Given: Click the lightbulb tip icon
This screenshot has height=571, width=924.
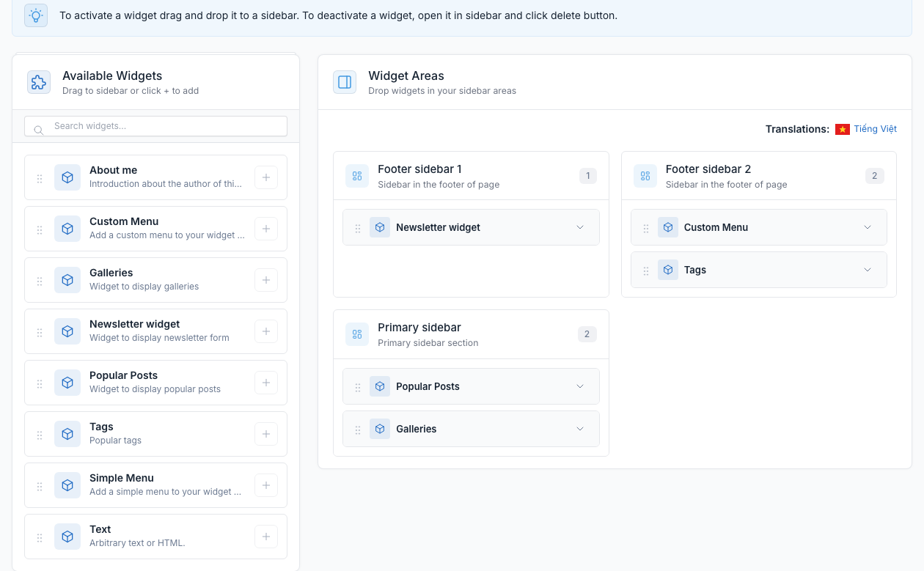Looking at the screenshot, I should (36, 15).
